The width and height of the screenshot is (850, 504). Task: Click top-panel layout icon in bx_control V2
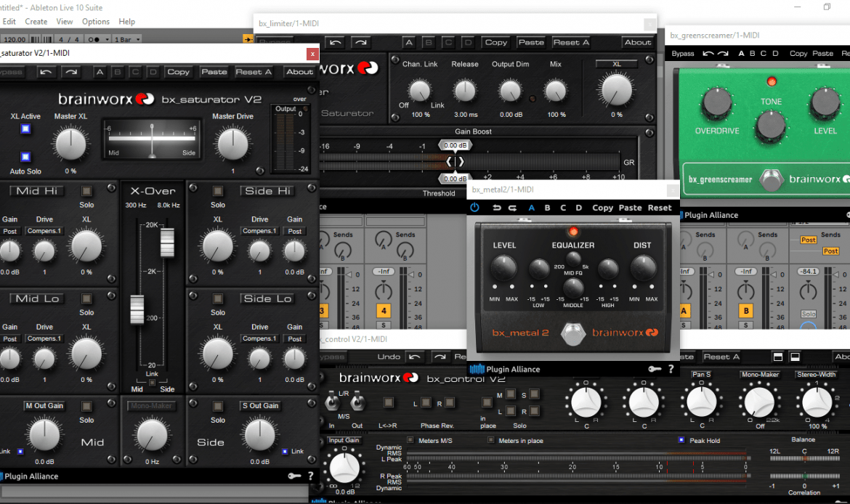(x=778, y=357)
